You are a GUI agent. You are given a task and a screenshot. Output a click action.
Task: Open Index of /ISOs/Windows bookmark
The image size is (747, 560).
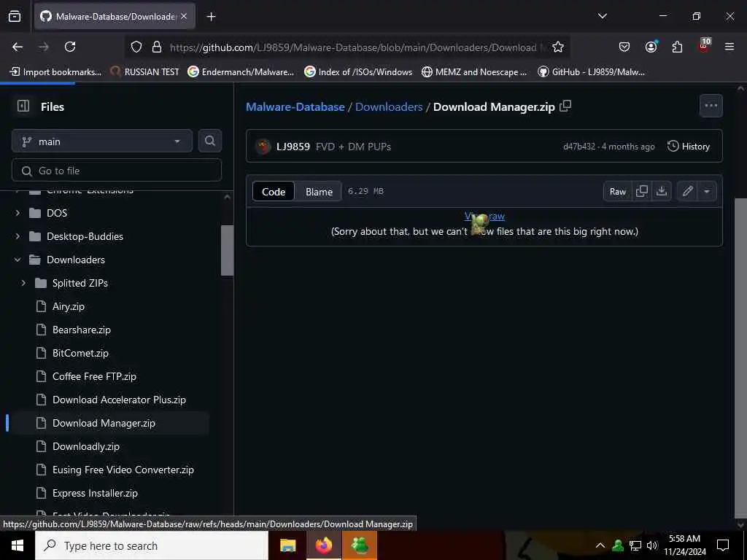pyautogui.click(x=358, y=72)
